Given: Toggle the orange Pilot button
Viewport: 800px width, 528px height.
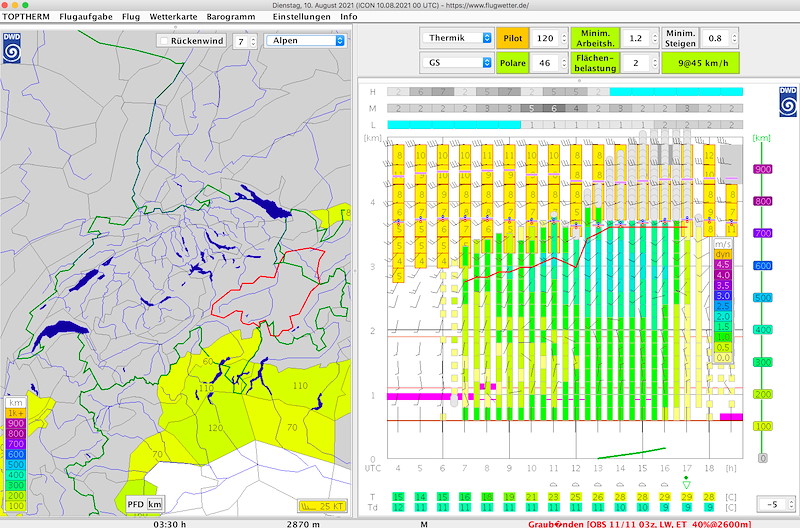Looking at the screenshot, I should click(513, 38).
